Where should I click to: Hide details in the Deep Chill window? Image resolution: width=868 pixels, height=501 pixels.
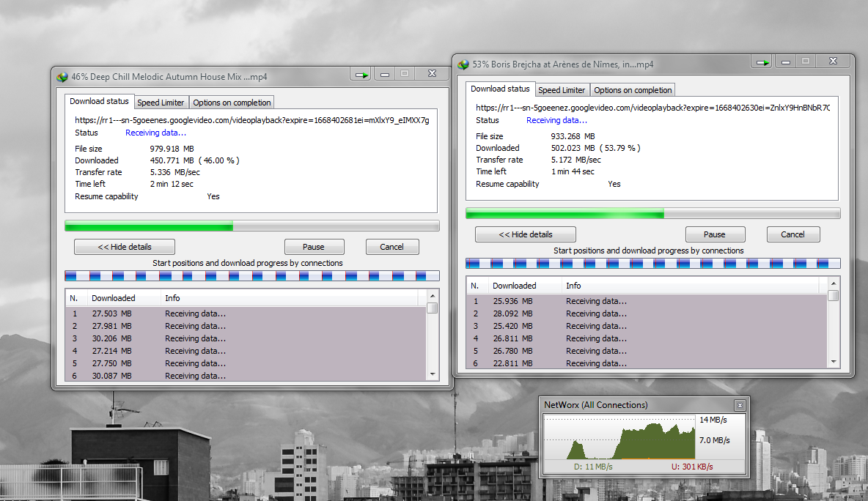[125, 247]
